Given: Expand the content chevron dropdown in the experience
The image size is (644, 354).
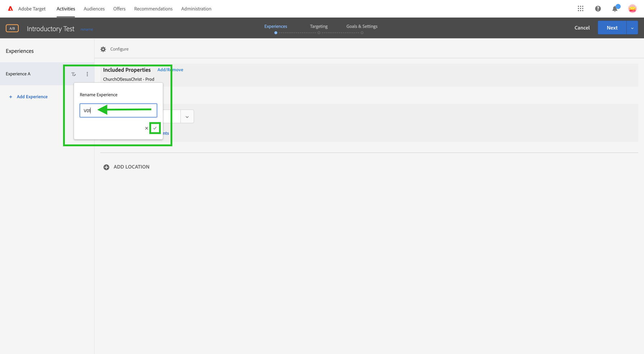Looking at the screenshot, I should (x=187, y=116).
